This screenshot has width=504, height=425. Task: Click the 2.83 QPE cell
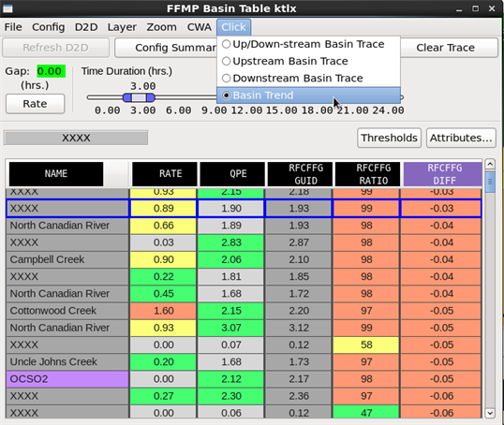[230, 242]
